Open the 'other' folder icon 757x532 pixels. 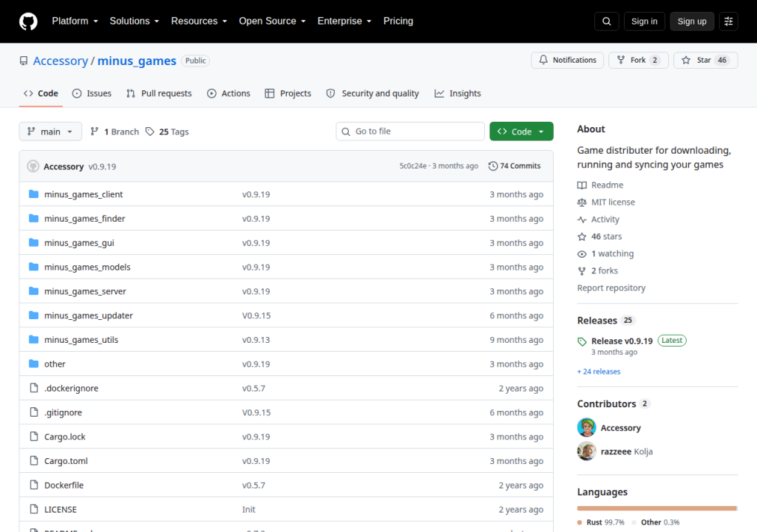pos(33,364)
